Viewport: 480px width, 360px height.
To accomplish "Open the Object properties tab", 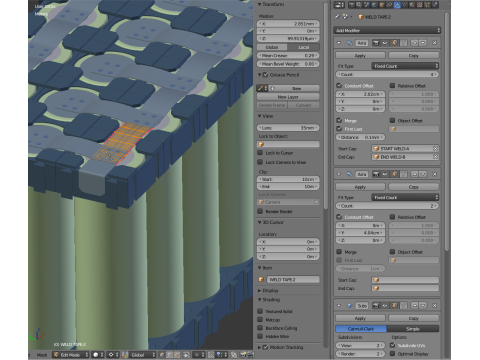I will pos(382,5).
